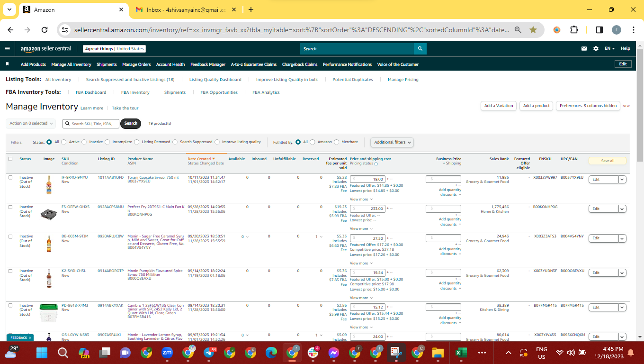
Task: Select the Search Suppressed filter
Action: pos(175,142)
